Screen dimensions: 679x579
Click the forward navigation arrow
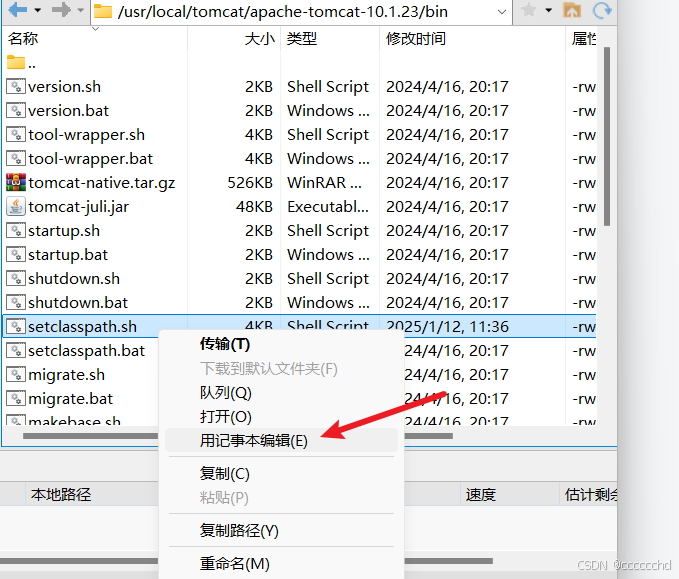pyautogui.click(x=61, y=10)
